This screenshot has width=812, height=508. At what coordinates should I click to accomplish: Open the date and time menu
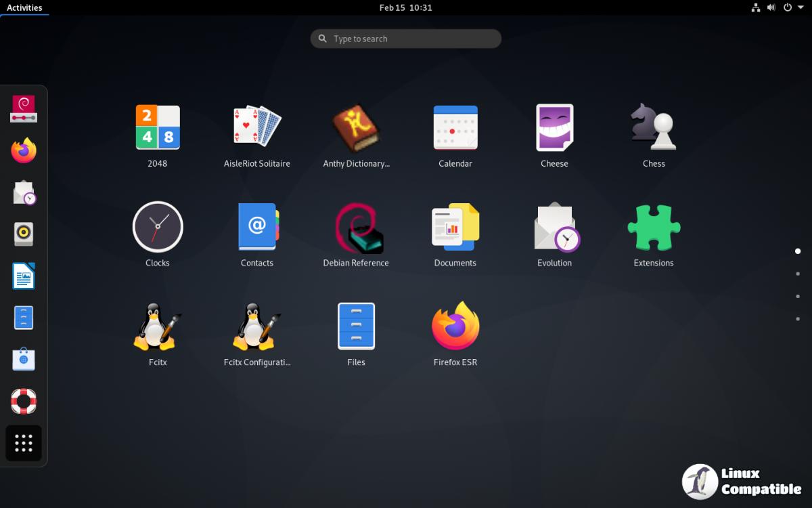point(405,7)
